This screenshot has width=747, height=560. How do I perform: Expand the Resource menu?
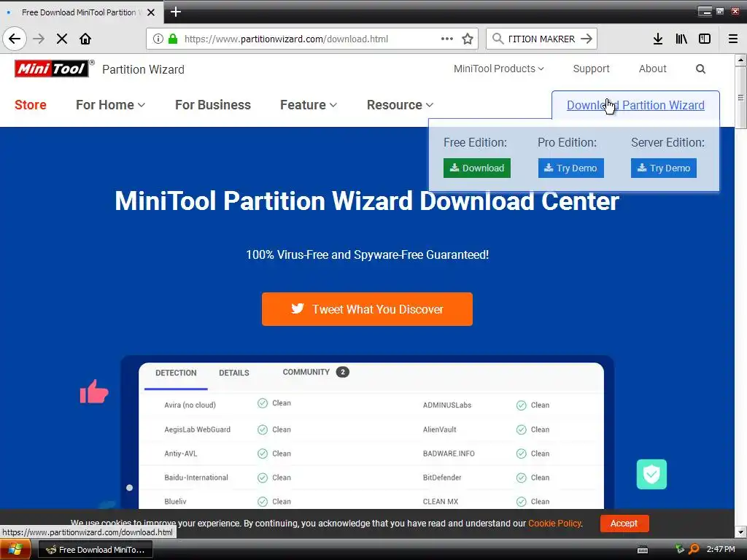[400, 105]
